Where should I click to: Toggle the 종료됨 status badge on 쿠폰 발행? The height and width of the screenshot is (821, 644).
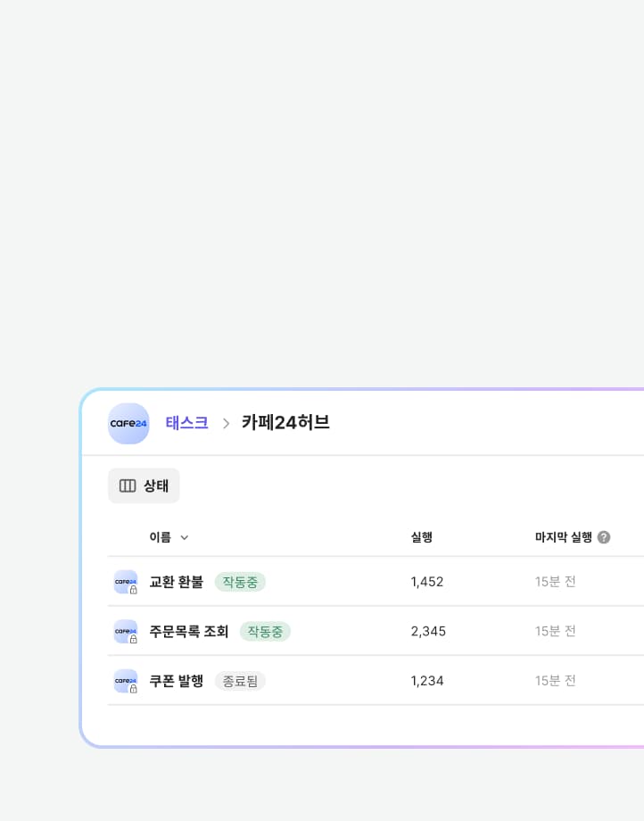(240, 681)
